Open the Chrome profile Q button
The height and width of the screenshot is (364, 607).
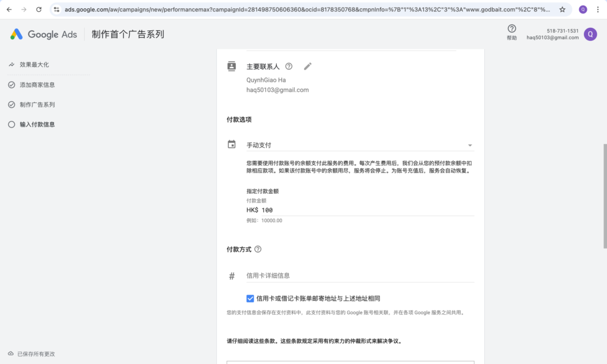point(583,9)
